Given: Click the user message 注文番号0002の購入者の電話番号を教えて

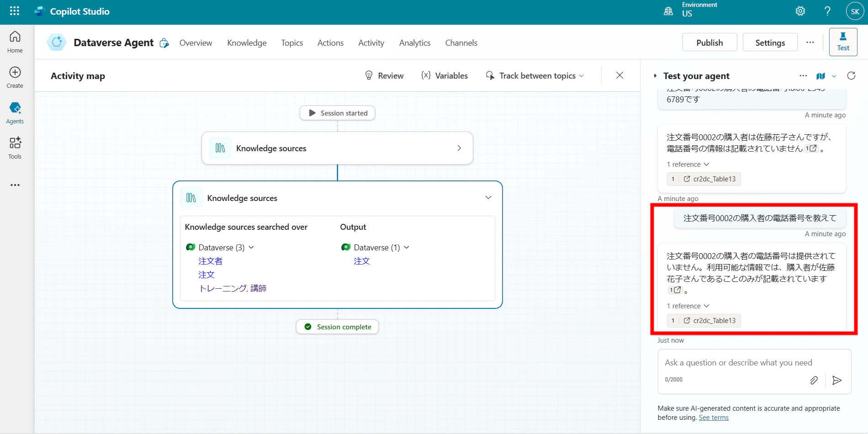Looking at the screenshot, I should pos(760,218).
